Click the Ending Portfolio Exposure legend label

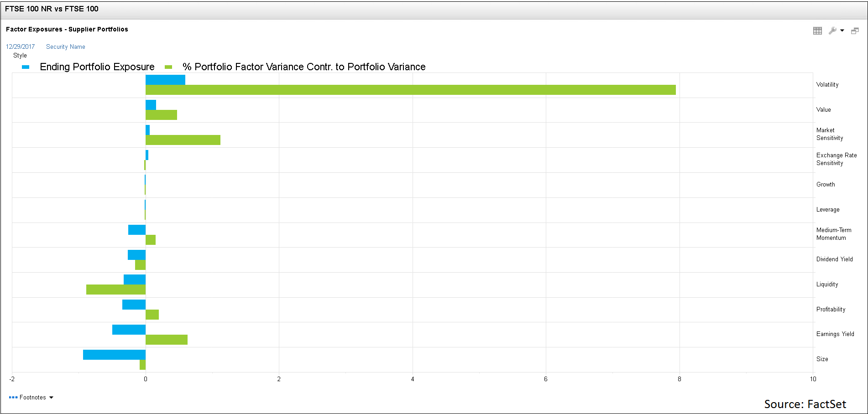[97, 67]
